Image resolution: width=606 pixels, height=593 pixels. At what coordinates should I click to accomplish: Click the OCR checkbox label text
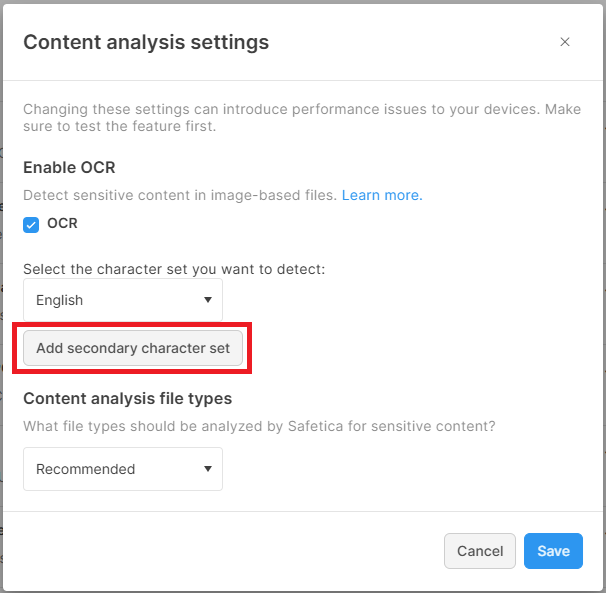point(62,224)
